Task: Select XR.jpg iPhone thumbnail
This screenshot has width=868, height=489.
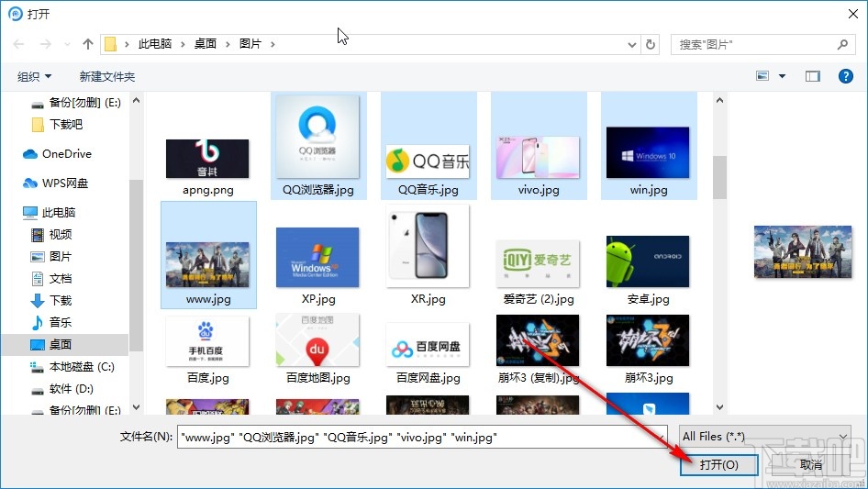Action: coord(428,246)
